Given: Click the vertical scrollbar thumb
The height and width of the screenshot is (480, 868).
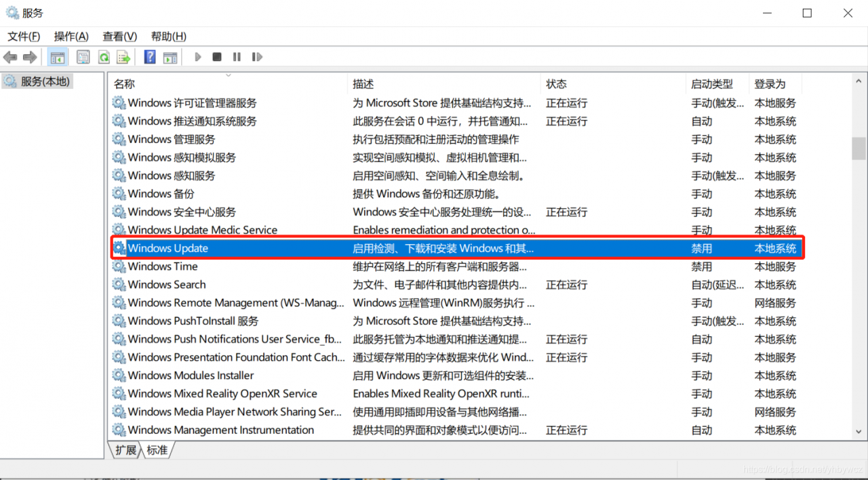Looking at the screenshot, I should pos(859,148).
